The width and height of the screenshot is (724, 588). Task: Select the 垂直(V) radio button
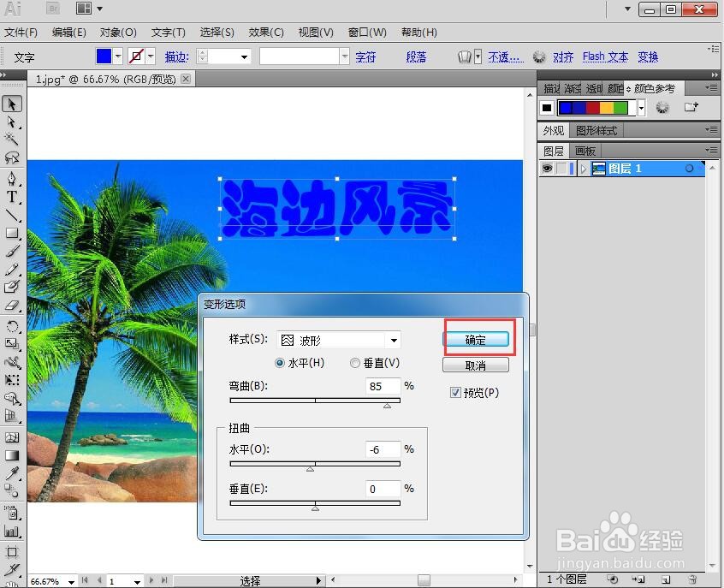pyautogui.click(x=355, y=362)
